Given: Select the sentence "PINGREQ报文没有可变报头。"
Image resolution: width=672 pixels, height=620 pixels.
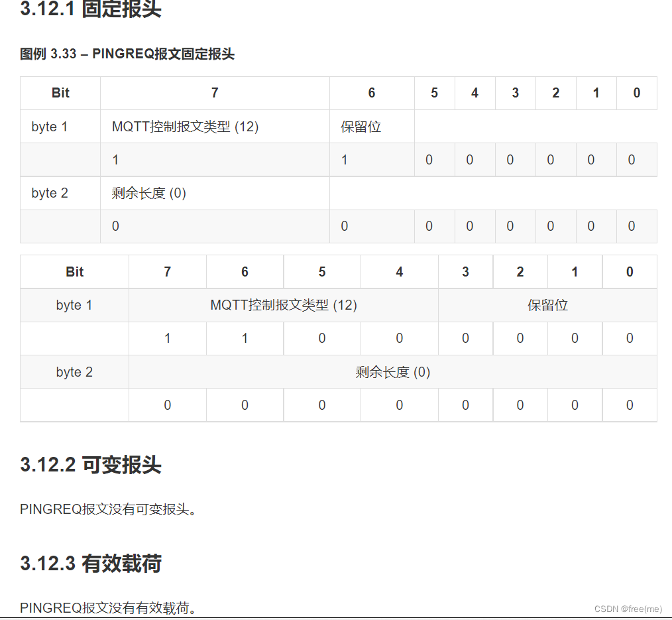Looking at the screenshot, I should [x=108, y=509].
